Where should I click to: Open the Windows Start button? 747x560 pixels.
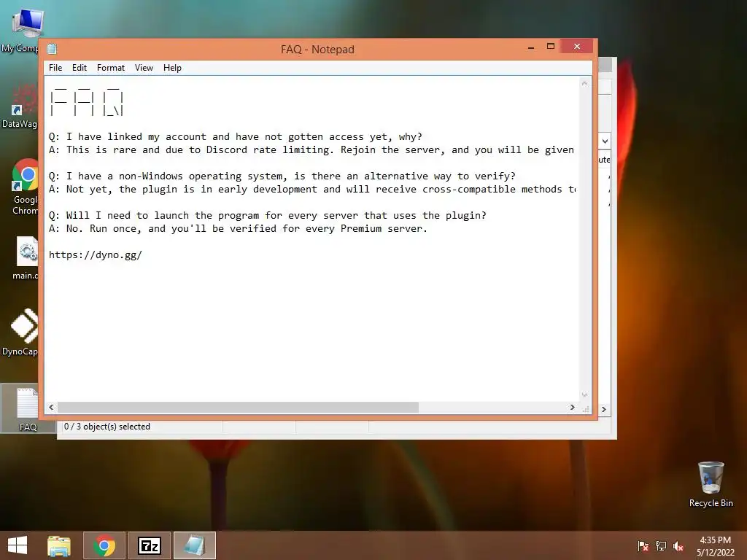pyautogui.click(x=18, y=545)
